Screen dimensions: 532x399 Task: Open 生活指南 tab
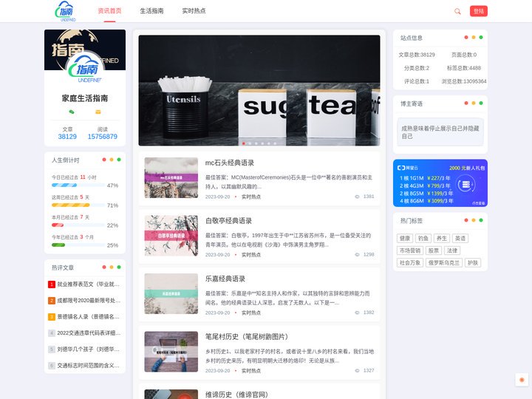point(151,11)
